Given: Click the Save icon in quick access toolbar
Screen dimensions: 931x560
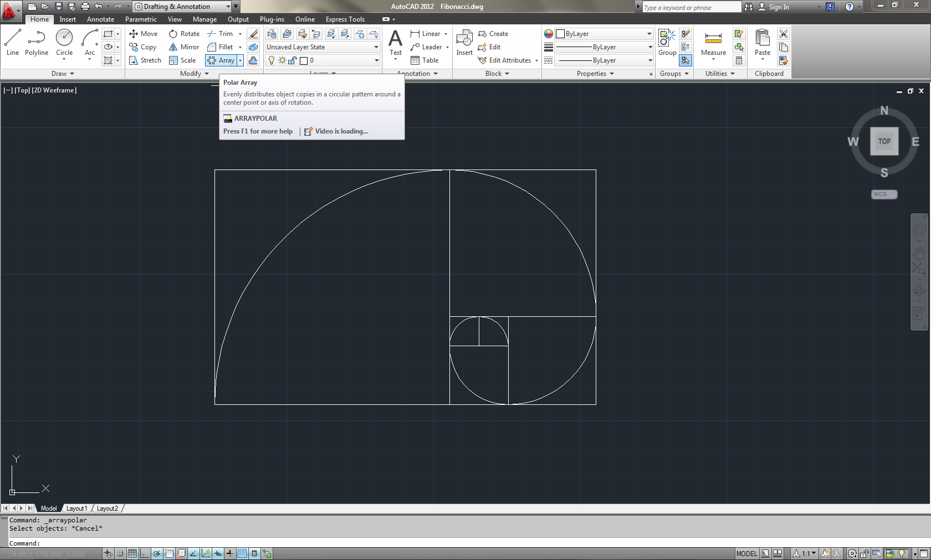Looking at the screenshot, I should [x=59, y=7].
